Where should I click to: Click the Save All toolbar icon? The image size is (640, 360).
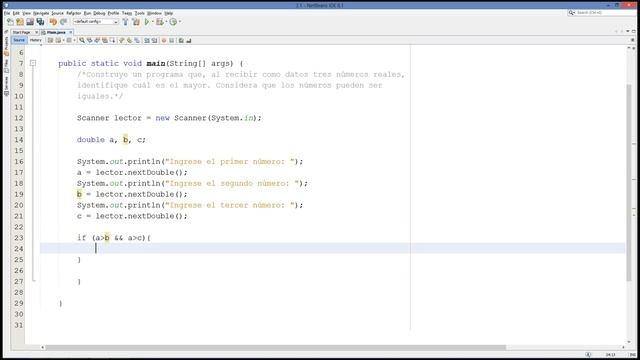click(x=40, y=22)
